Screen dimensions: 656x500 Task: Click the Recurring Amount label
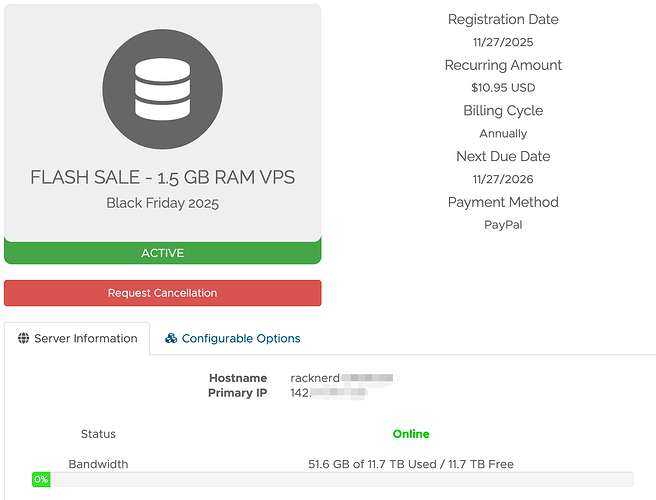coord(503,65)
